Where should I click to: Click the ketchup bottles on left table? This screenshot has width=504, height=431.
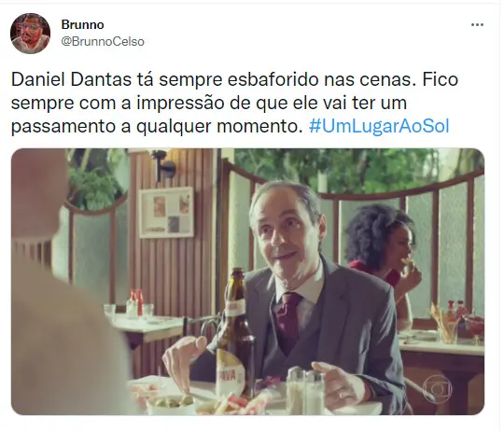pos(136,302)
